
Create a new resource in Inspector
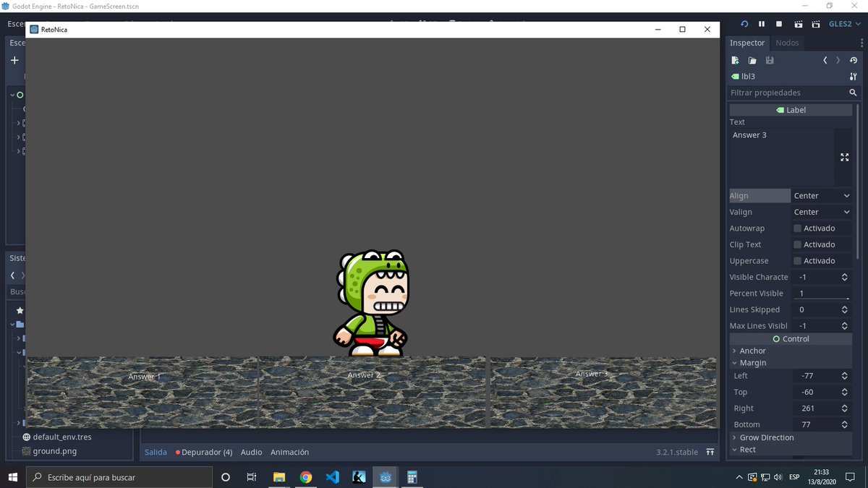(735, 60)
